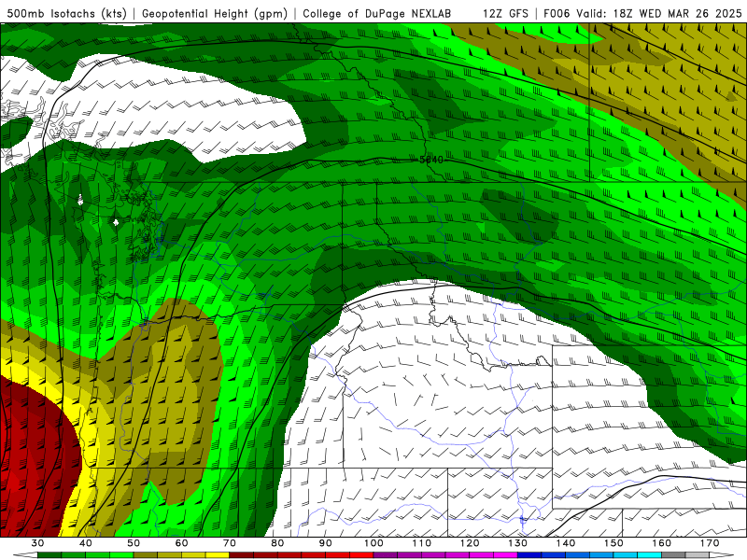Click the 'College of DuPage NEXLAB' label
The width and height of the screenshot is (747, 560).
pyautogui.click(x=376, y=14)
